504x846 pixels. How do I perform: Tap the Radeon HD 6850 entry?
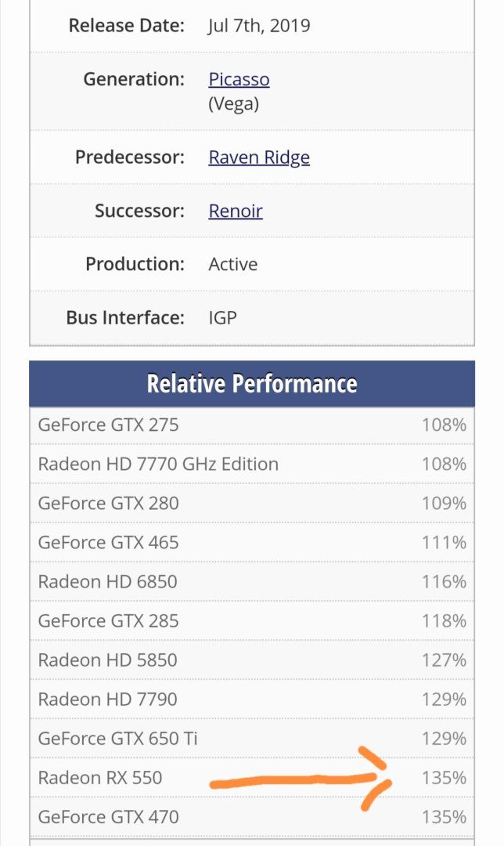point(107,581)
